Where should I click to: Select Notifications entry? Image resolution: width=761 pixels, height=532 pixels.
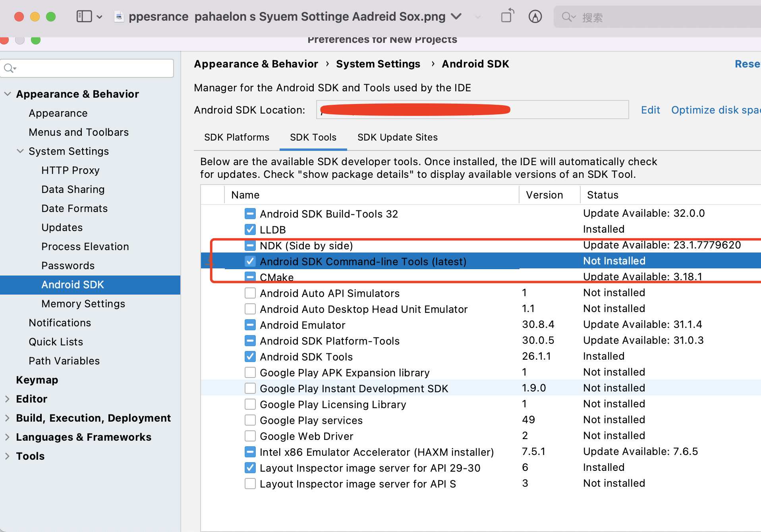[x=60, y=323]
